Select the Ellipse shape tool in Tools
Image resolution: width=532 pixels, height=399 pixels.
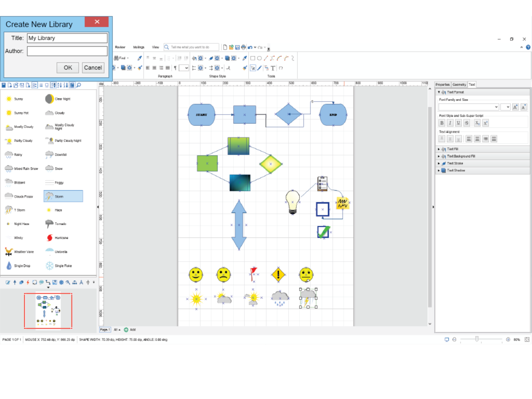point(259,58)
